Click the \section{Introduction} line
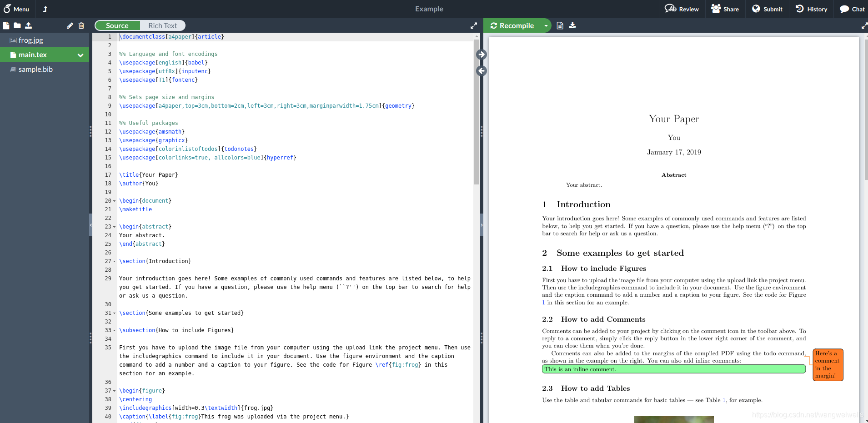This screenshot has width=868, height=423. (x=155, y=261)
